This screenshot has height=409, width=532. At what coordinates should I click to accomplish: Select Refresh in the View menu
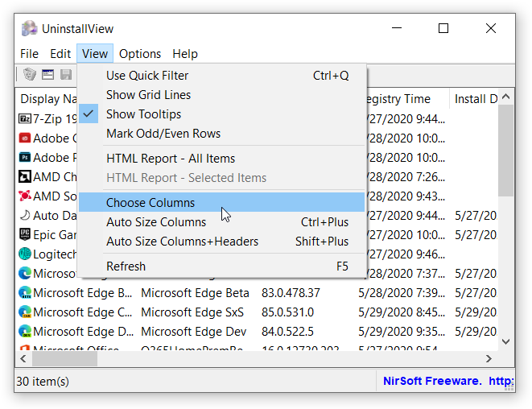(221, 266)
